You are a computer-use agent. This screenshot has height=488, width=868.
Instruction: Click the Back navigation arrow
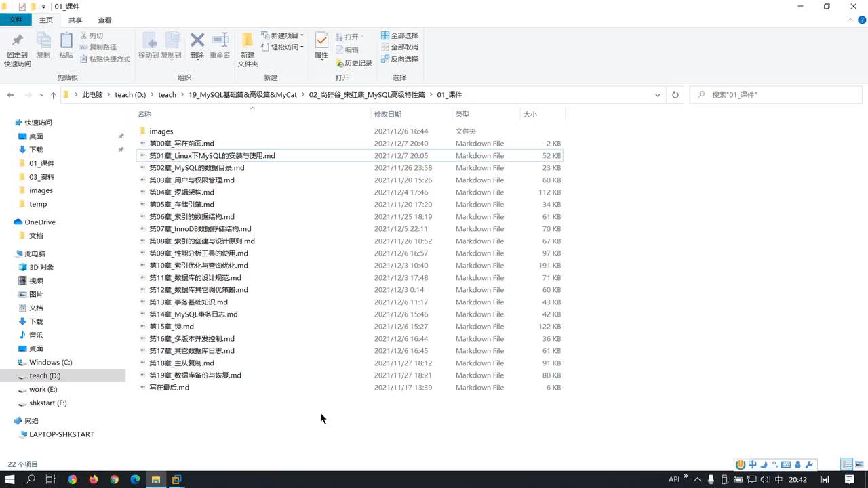coord(11,95)
